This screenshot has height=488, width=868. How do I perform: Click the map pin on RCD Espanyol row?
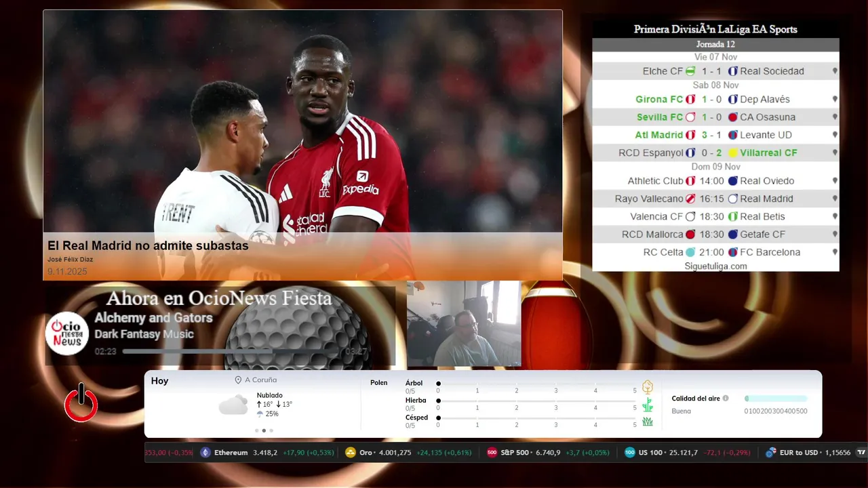835,153
